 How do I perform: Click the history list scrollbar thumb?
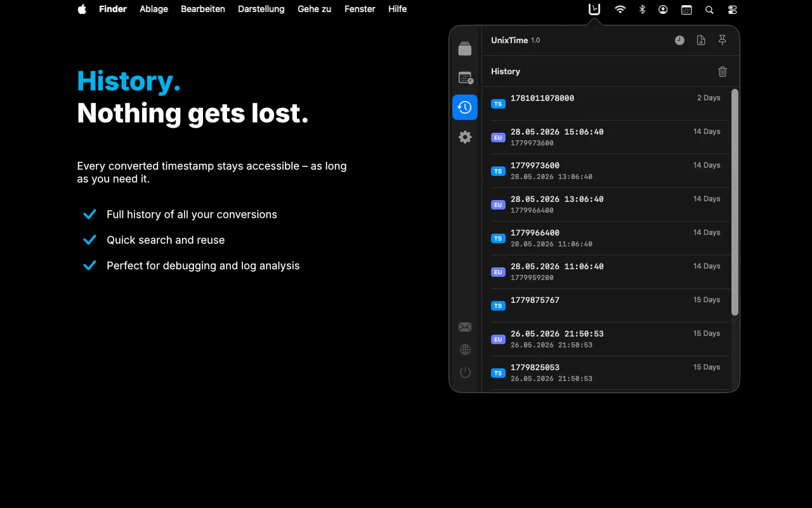click(735, 202)
